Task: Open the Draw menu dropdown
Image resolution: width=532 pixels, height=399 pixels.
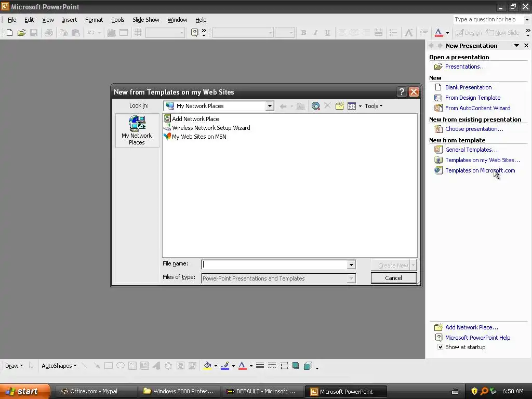Action: (14, 366)
